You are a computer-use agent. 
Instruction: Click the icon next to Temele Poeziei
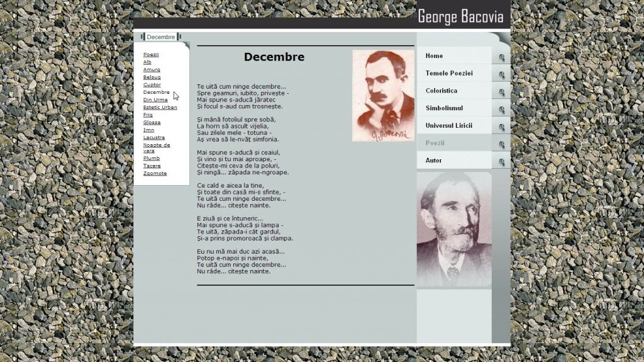501,75
